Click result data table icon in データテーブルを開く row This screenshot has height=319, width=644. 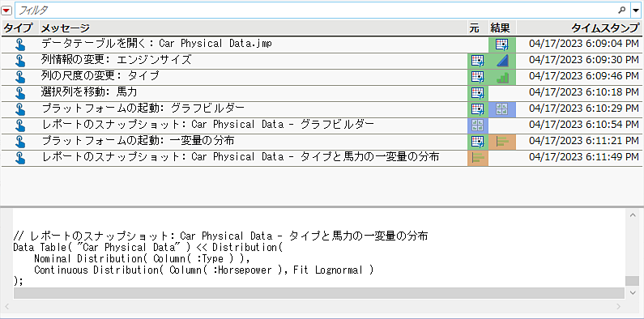coord(502,45)
